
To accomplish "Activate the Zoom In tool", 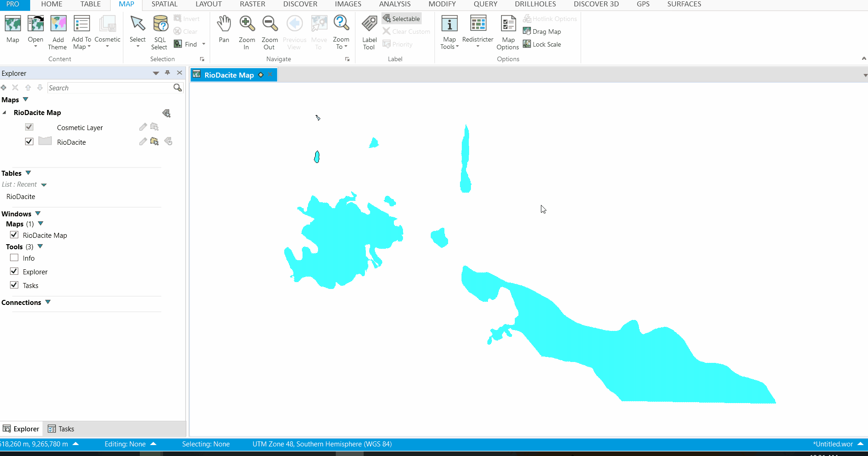I will coord(247,31).
